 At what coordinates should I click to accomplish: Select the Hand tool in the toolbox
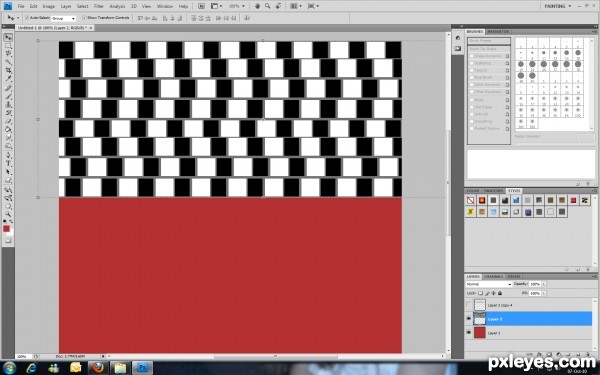(8, 206)
